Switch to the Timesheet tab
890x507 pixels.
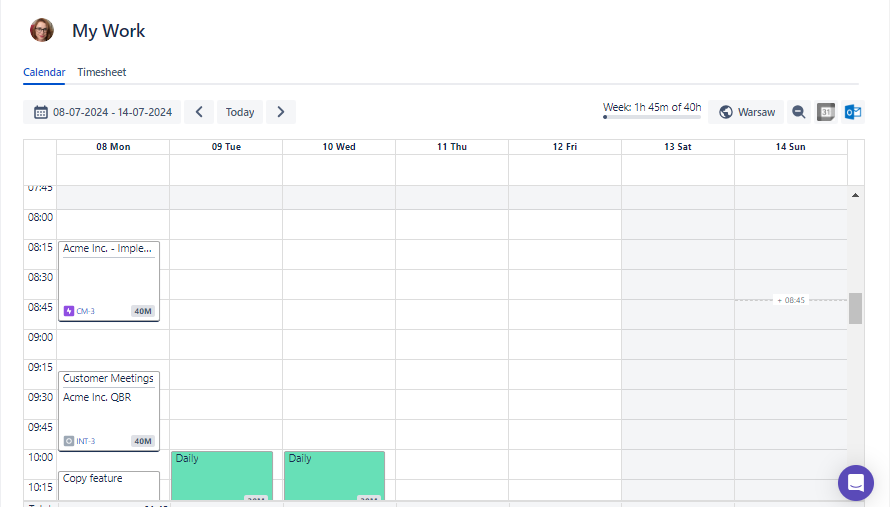[102, 72]
